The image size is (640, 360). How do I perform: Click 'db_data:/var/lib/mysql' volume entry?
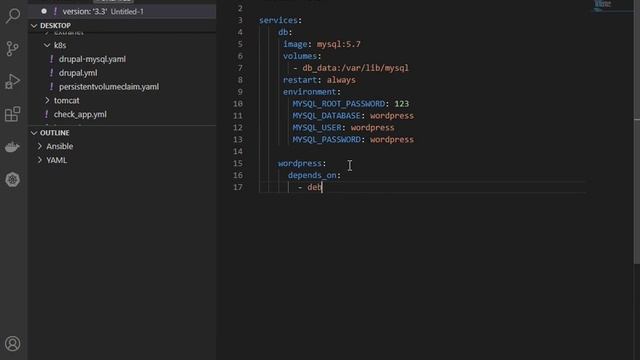(x=355, y=68)
